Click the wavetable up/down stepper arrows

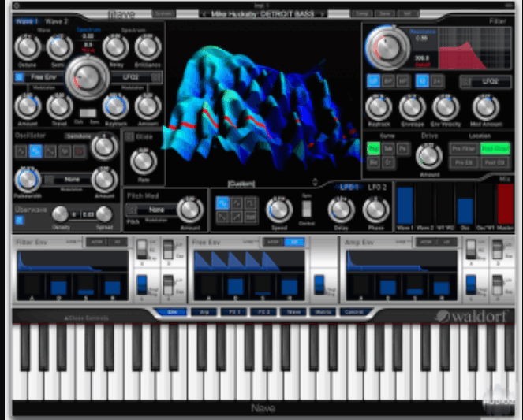[x=315, y=182]
